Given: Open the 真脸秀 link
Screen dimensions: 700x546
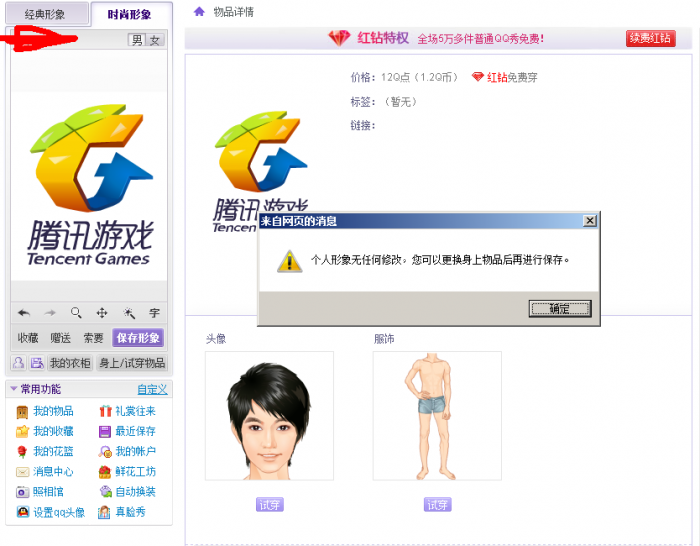Looking at the screenshot, I should (x=131, y=512).
